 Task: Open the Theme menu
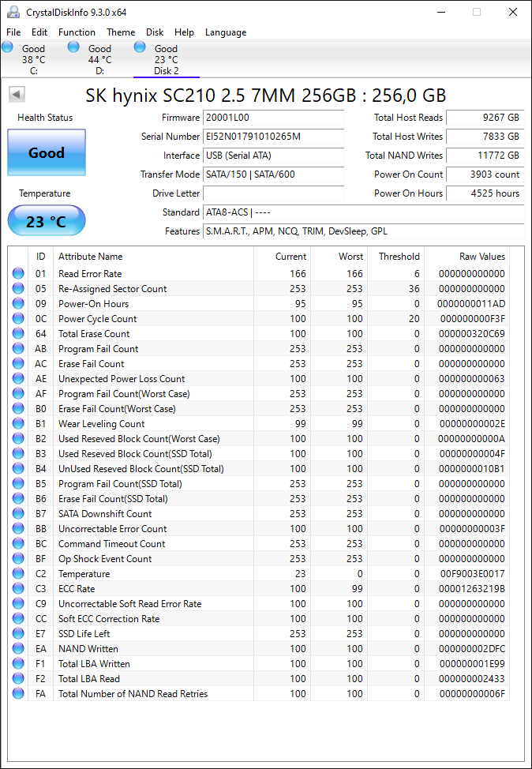[121, 32]
